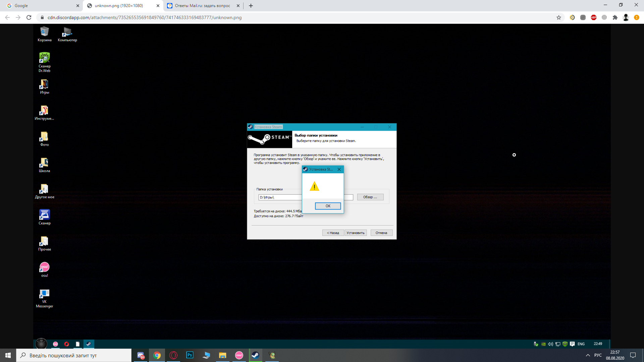The height and width of the screenshot is (362, 644).
Task: Switch the РУС input language
Action: (598, 355)
